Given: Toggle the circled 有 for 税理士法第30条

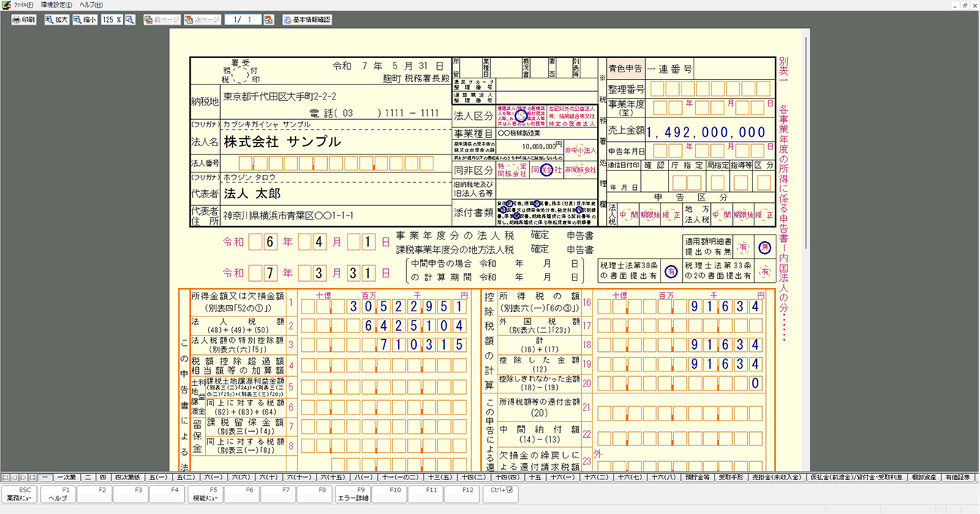Looking at the screenshot, I should click(x=670, y=271).
